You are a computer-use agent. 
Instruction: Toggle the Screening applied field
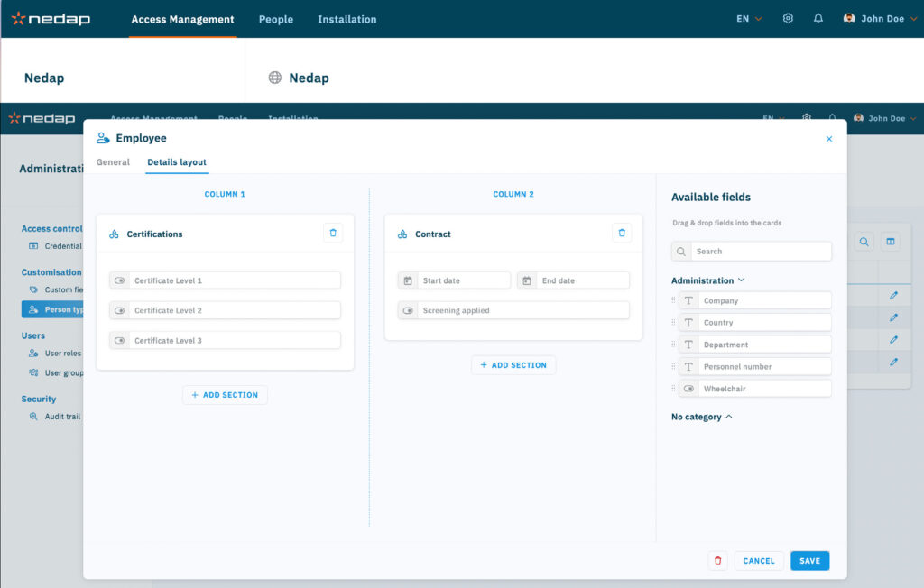(408, 310)
